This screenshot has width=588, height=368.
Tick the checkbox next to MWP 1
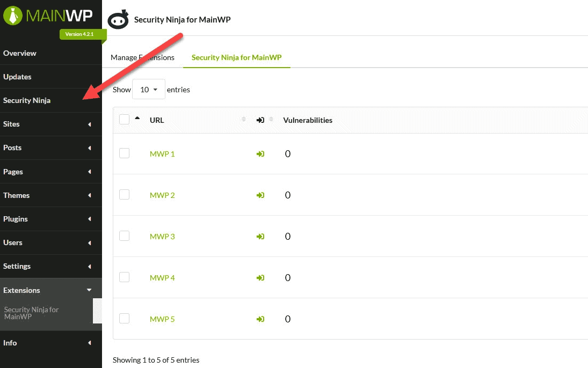(x=124, y=153)
